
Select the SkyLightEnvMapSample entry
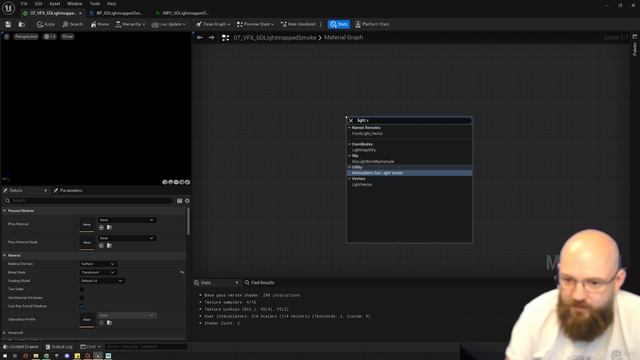tap(373, 162)
